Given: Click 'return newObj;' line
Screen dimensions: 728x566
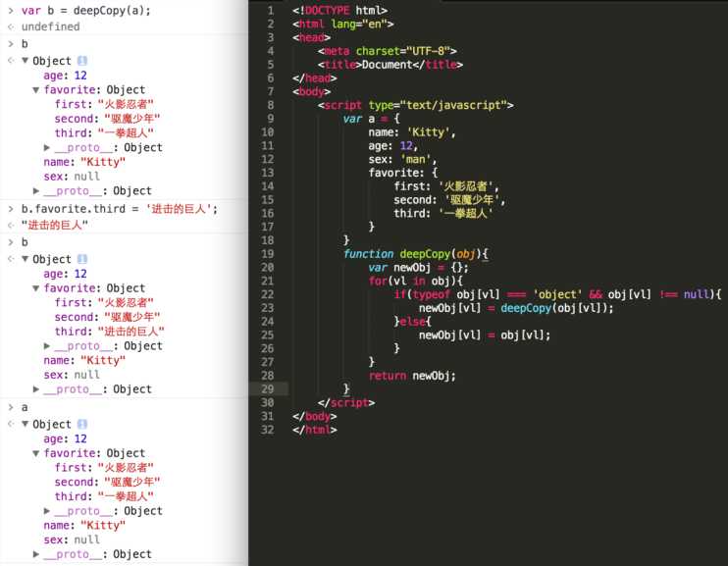Looking at the screenshot, I should coord(412,376).
